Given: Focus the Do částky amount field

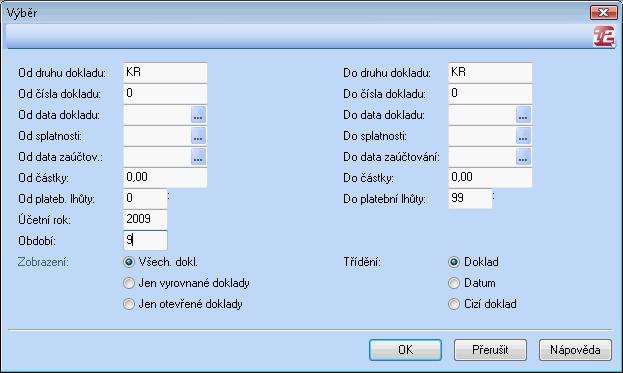Looking at the screenshot, I should coord(490,178).
